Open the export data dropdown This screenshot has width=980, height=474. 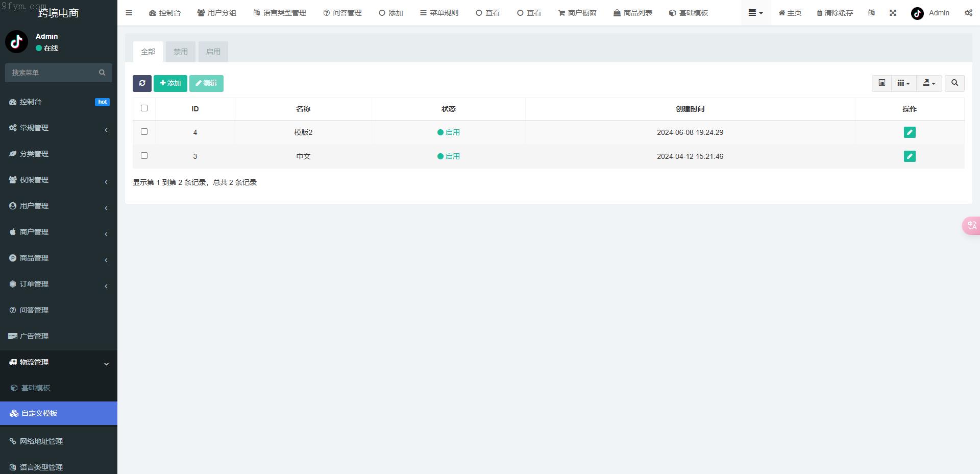click(929, 83)
